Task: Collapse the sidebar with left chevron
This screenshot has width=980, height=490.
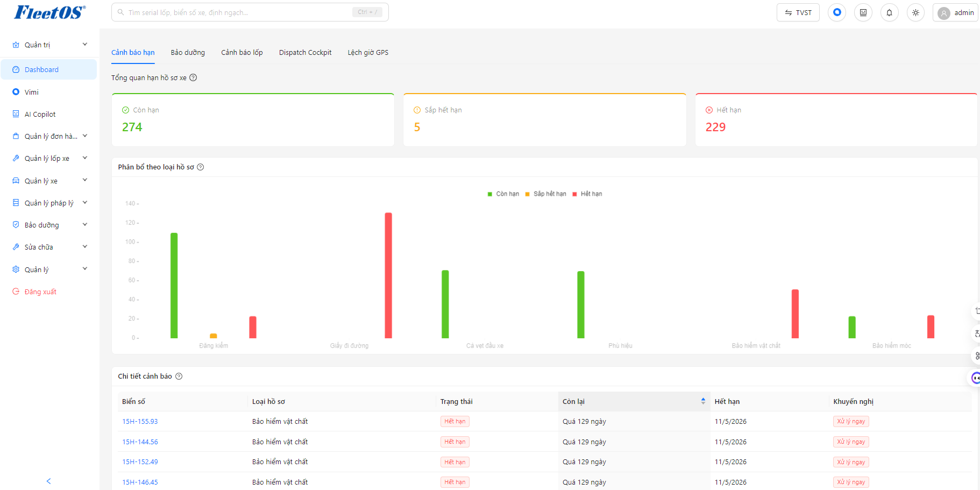Action: tap(49, 481)
